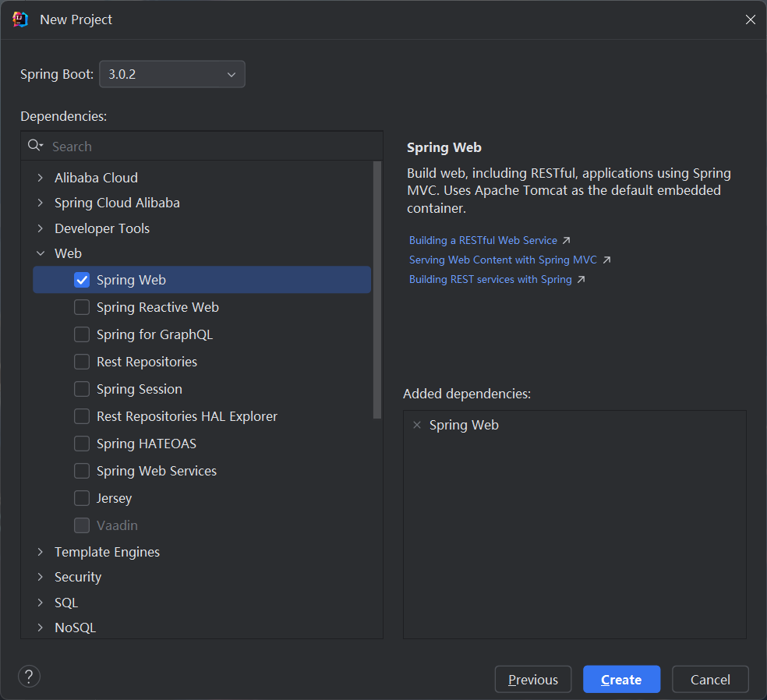The image size is (767, 700).
Task: Select the Jersey label
Action: point(114,498)
